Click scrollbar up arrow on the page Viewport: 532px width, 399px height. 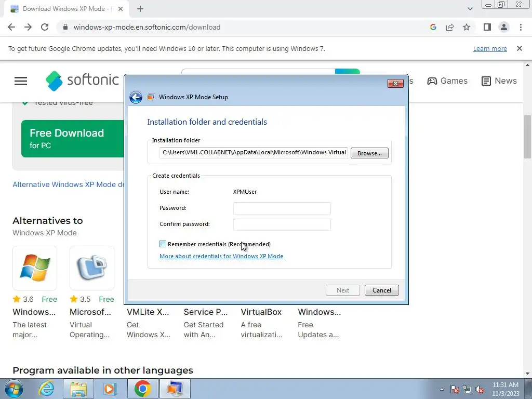click(527, 65)
